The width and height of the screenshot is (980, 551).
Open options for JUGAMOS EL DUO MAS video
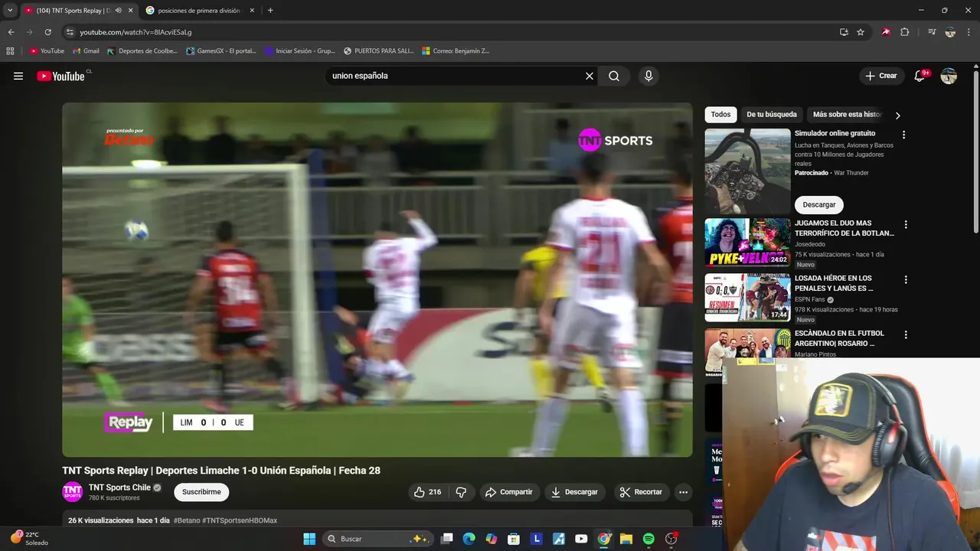pos(906,225)
